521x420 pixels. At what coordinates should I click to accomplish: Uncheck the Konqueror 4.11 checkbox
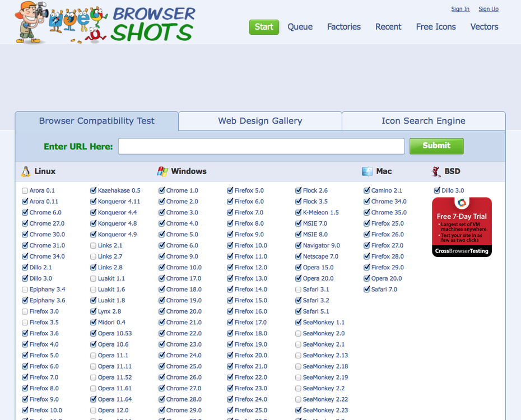pos(93,202)
